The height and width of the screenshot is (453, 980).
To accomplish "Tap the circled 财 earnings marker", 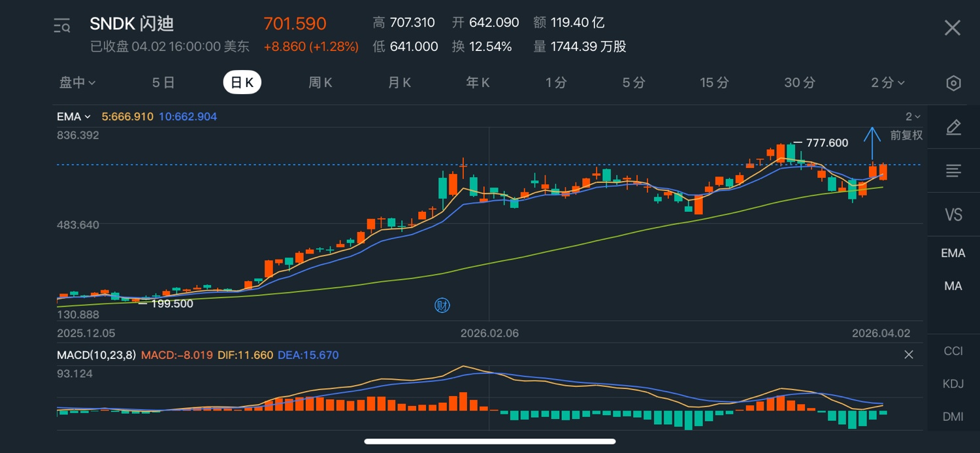I will 442,305.
